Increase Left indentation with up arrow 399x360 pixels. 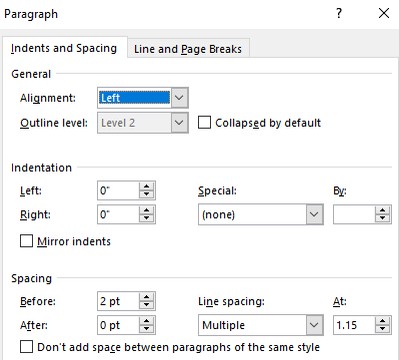[x=147, y=186]
